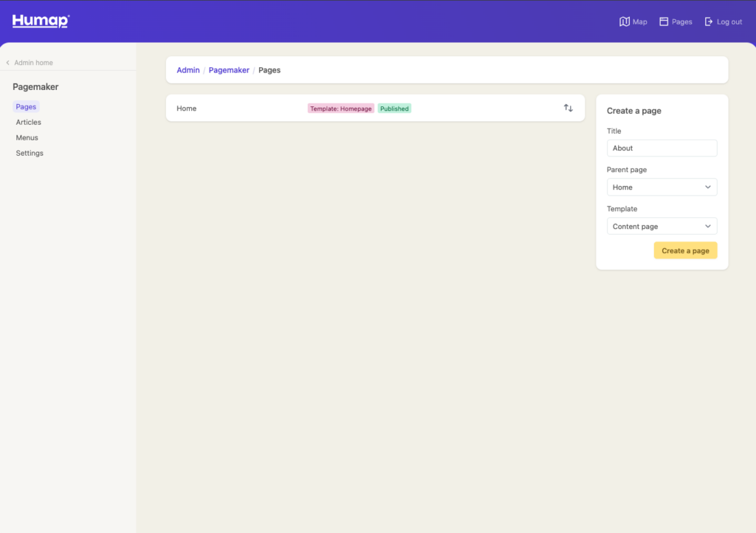
Task: Open the Template dropdown showing Content page
Action: click(x=661, y=227)
